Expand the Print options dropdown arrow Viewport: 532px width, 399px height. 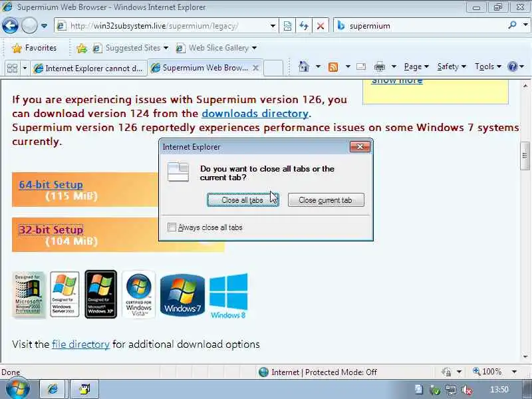point(394,66)
